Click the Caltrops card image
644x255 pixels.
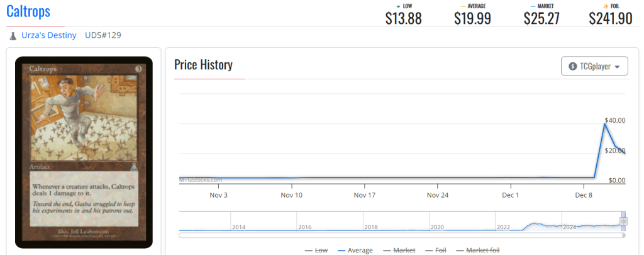[x=84, y=151]
